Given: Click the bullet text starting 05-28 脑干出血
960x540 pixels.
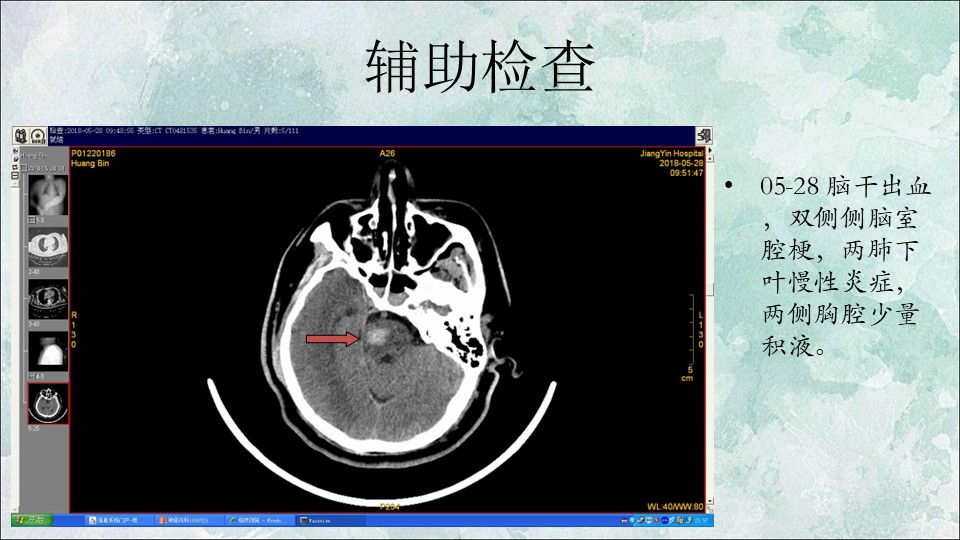Looking at the screenshot, I should [x=846, y=266].
